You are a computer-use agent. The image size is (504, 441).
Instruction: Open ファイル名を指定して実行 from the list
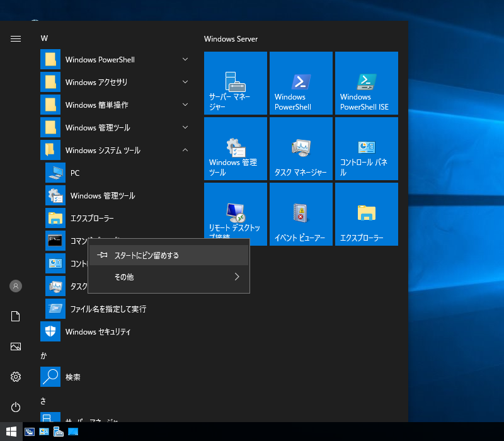(108, 309)
